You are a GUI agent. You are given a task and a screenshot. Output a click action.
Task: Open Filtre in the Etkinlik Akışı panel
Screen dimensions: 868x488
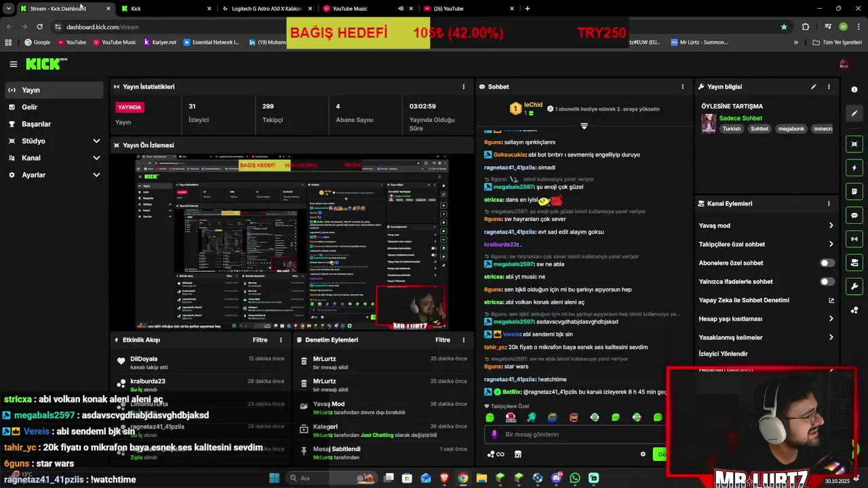click(x=260, y=340)
